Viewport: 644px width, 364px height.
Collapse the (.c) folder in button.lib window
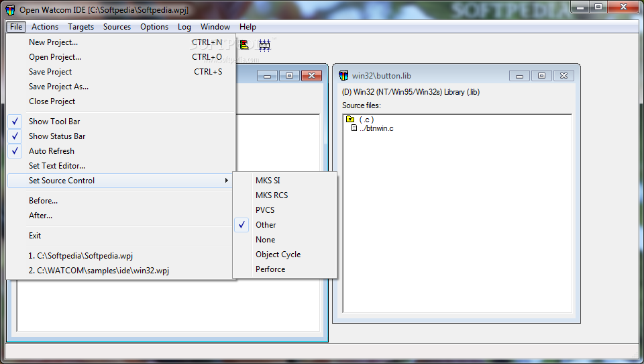pos(350,120)
